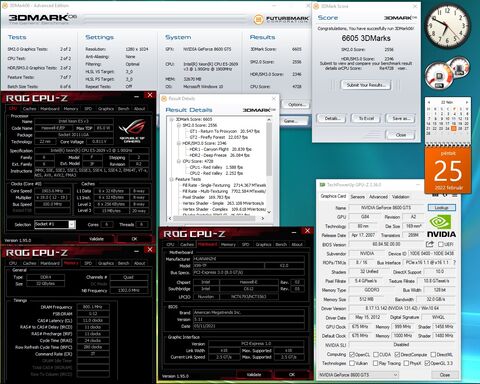480x384 pixels.
Task: Click scroll-left arrow in Result Details list
Action: (x=170, y=218)
